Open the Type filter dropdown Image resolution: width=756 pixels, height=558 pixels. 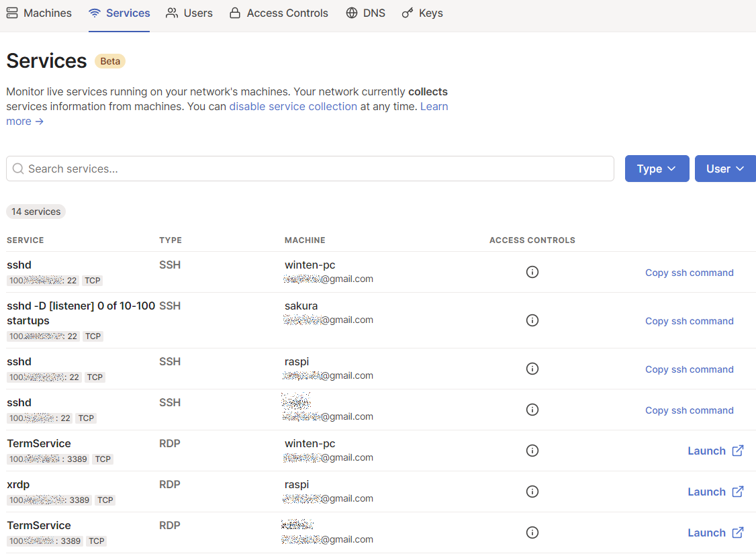657,169
